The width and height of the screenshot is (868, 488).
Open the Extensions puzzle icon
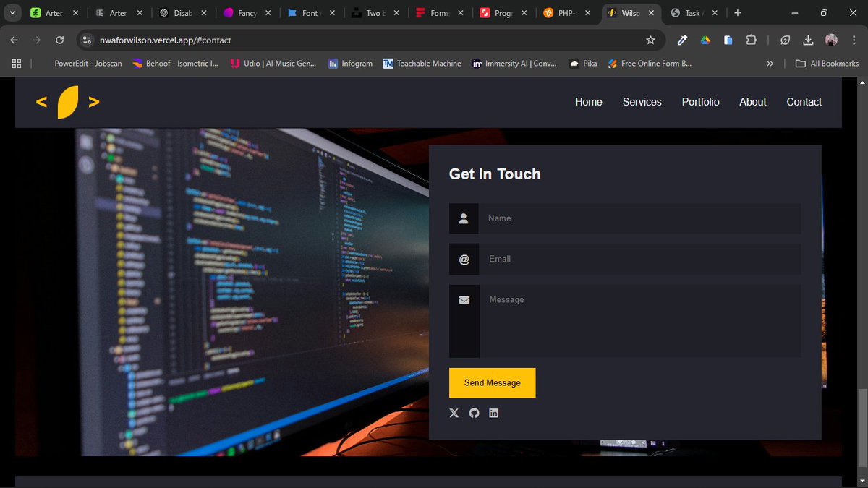pyautogui.click(x=752, y=40)
